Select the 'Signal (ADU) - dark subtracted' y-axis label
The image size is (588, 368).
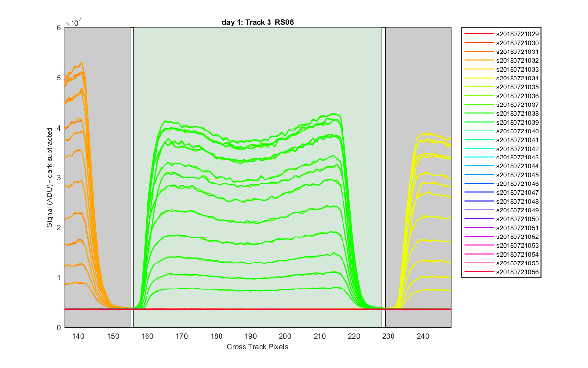tap(49, 177)
